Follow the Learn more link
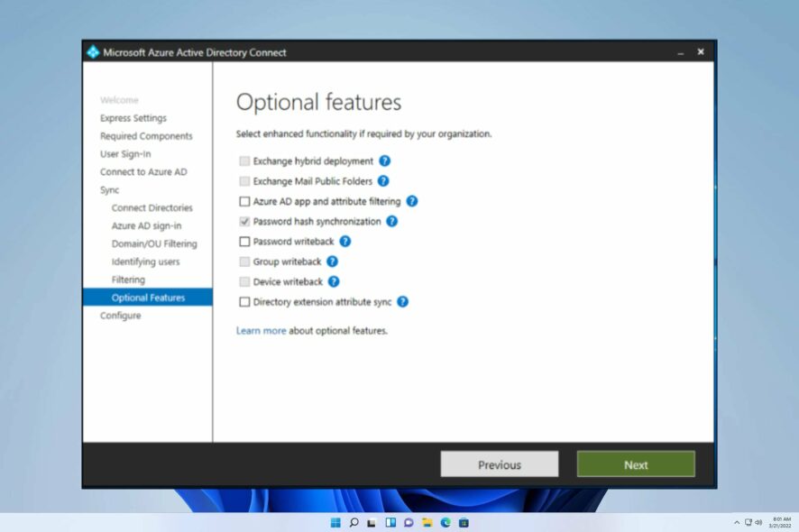This screenshot has width=799, height=532. [x=261, y=331]
